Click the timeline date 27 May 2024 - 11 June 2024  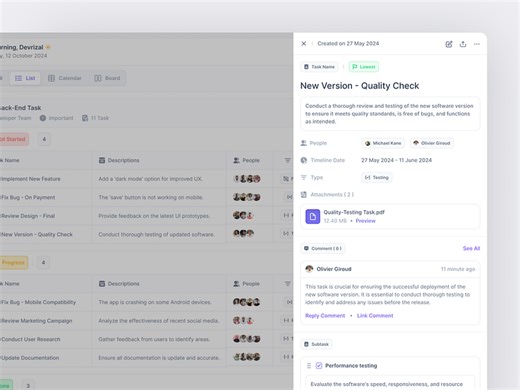click(396, 160)
